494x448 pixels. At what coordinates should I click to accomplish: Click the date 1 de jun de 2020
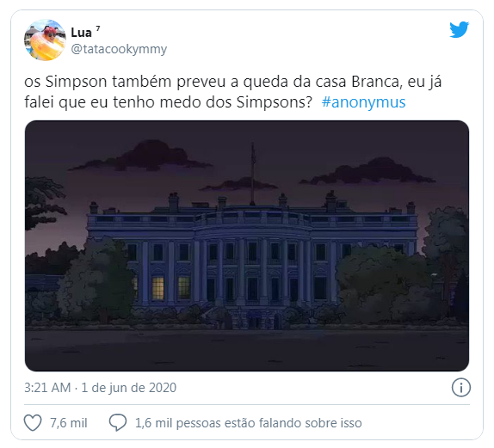click(x=129, y=388)
